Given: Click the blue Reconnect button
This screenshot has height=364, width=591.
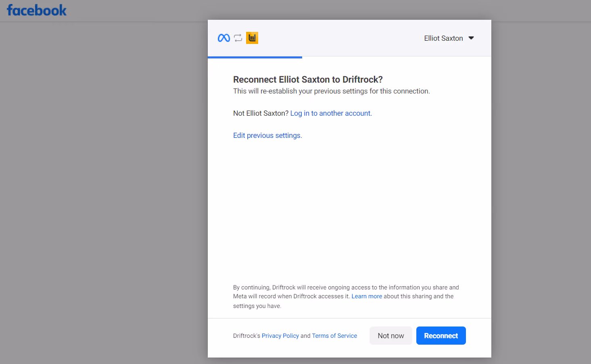Looking at the screenshot, I should tap(441, 336).
